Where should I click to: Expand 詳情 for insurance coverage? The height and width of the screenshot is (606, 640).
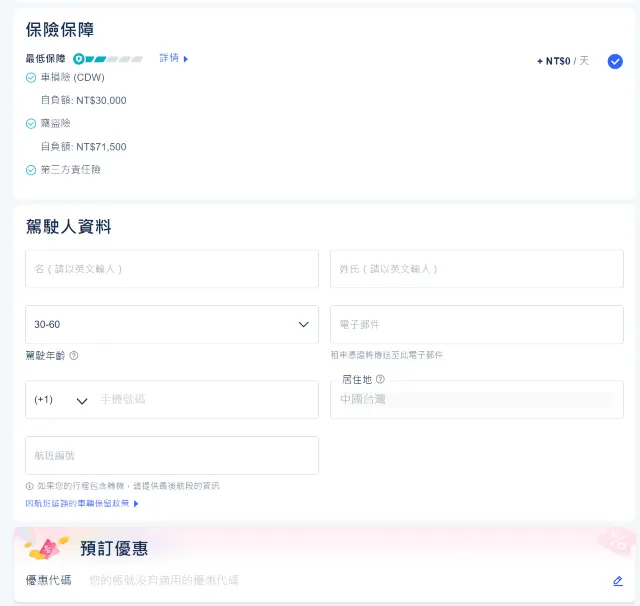point(174,59)
